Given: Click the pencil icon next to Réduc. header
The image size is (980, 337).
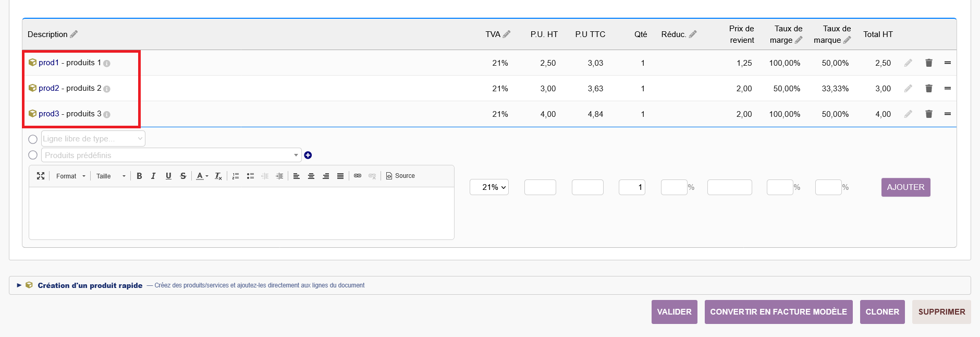Looking at the screenshot, I should pos(693,34).
